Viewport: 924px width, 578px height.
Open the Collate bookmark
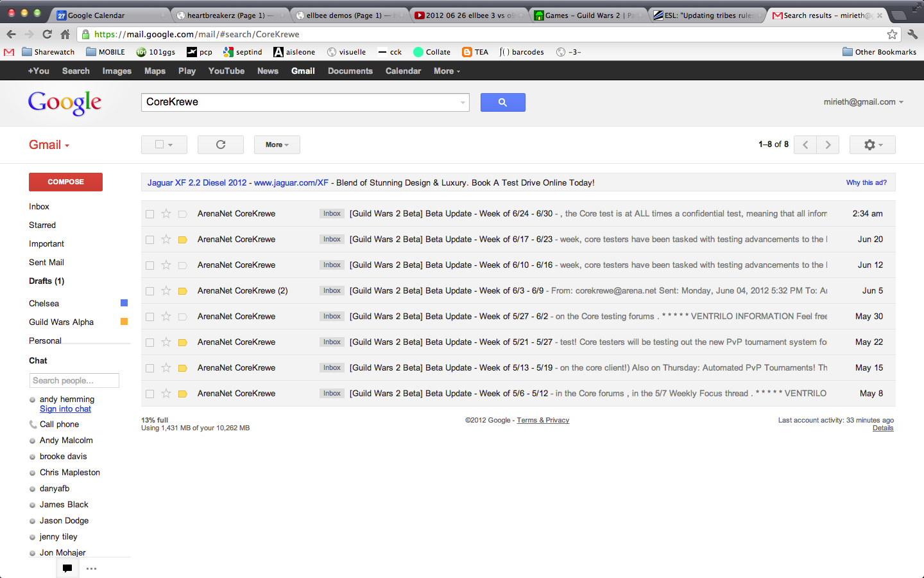click(x=432, y=52)
